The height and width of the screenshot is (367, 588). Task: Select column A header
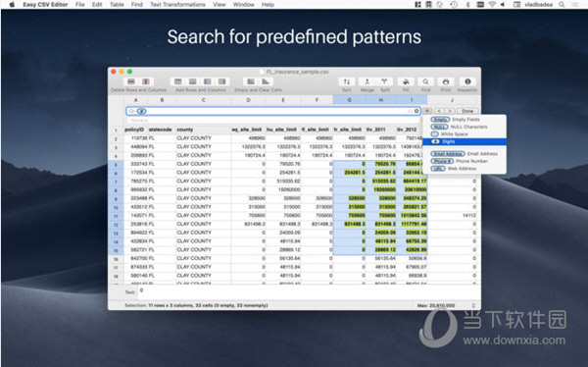136,100
